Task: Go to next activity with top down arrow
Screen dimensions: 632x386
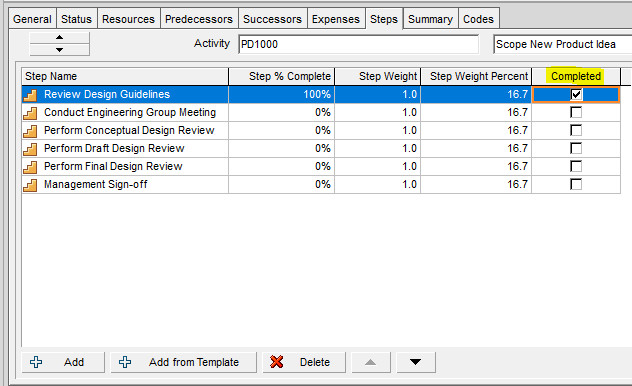Action: (59, 50)
